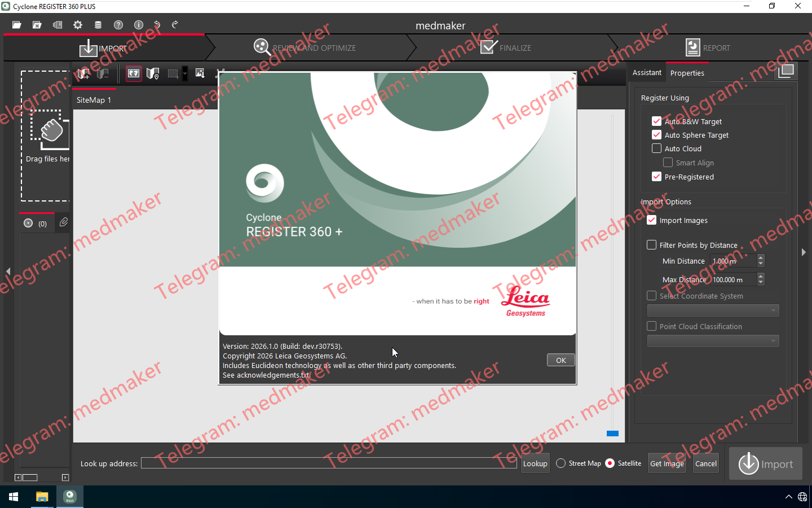Uncheck Import Images
The height and width of the screenshot is (508, 812).
651,220
